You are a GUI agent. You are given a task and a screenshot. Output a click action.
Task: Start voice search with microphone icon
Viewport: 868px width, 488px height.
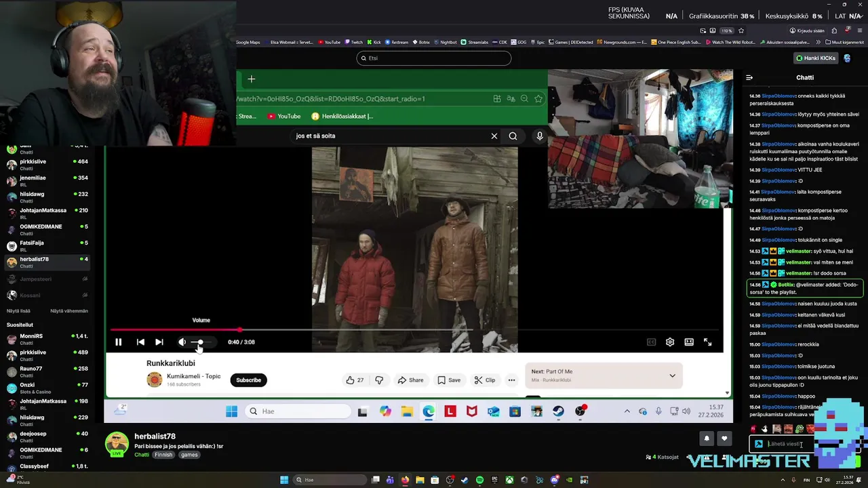click(x=540, y=136)
